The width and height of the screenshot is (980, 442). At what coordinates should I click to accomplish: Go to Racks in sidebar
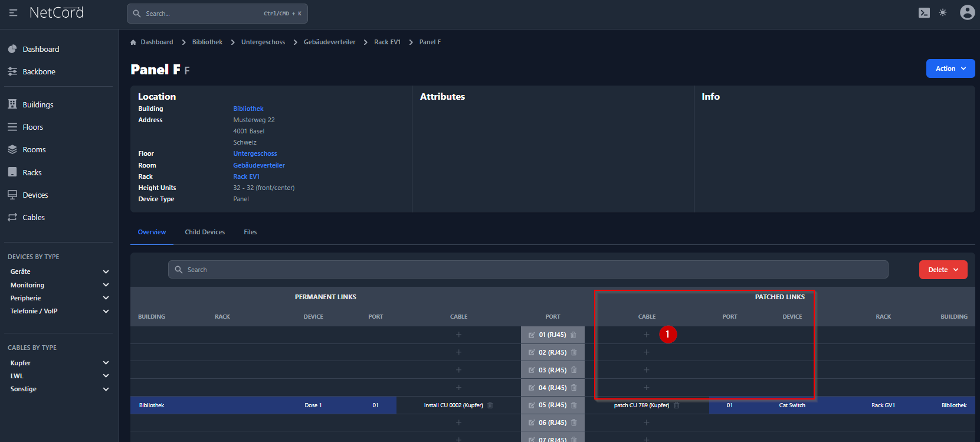click(32, 172)
